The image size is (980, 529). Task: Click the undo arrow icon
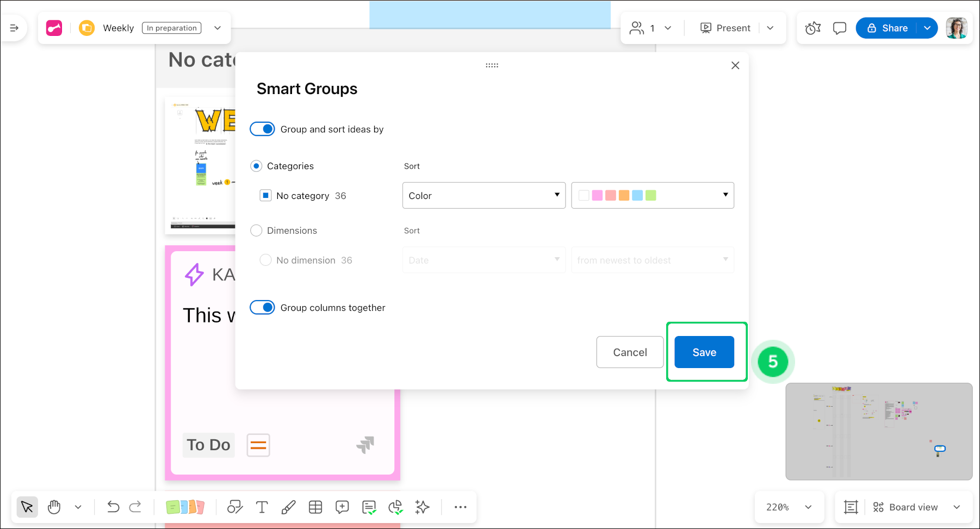(x=113, y=507)
